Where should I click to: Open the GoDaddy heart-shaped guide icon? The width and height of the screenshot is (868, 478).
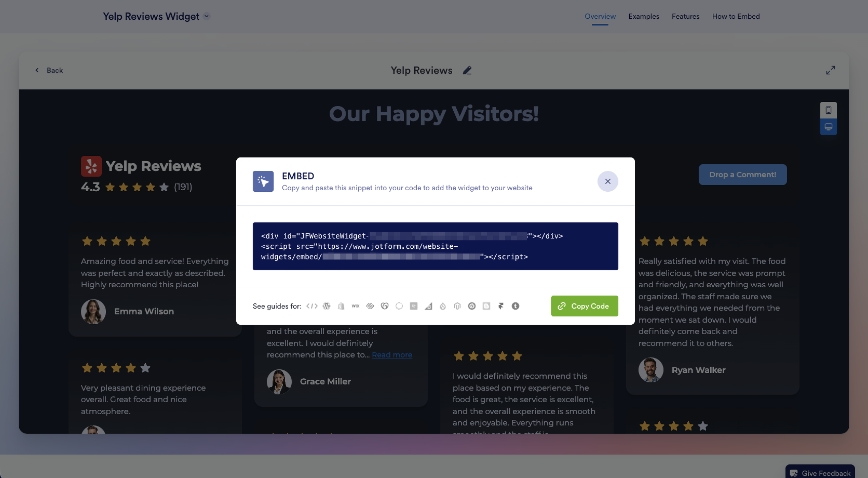pos(384,306)
